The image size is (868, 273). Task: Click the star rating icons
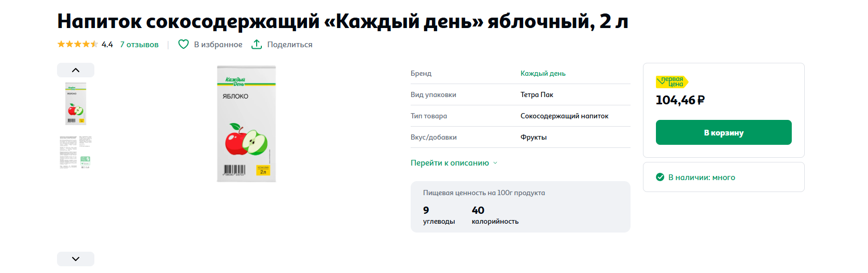pyautogui.click(x=78, y=44)
